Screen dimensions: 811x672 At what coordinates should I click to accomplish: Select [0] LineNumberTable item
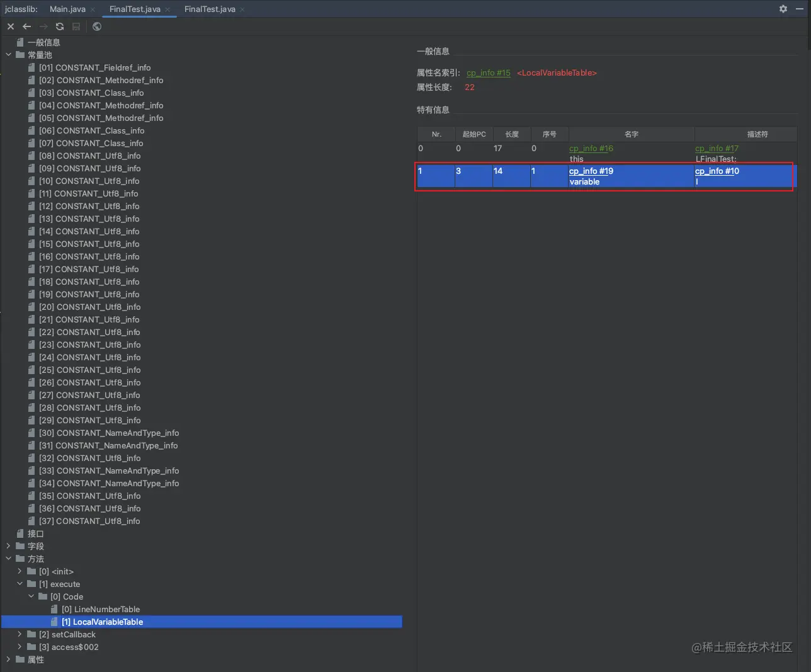(x=101, y=609)
